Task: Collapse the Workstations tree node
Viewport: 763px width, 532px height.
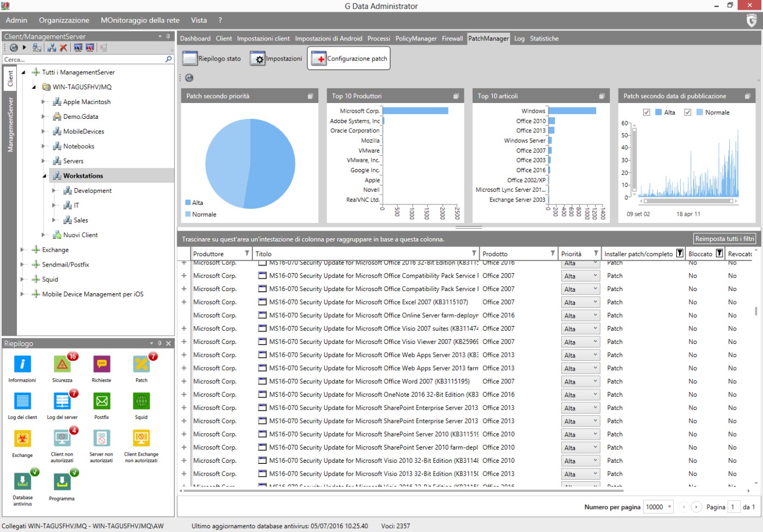Action: click(x=44, y=176)
